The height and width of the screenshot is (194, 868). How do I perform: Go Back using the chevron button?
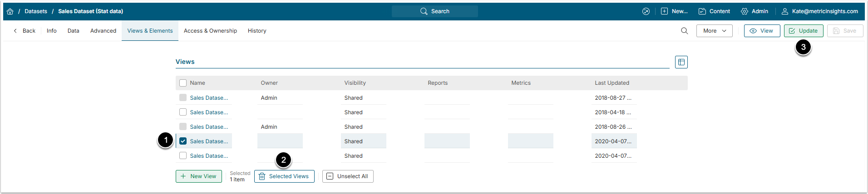pyautogui.click(x=24, y=31)
